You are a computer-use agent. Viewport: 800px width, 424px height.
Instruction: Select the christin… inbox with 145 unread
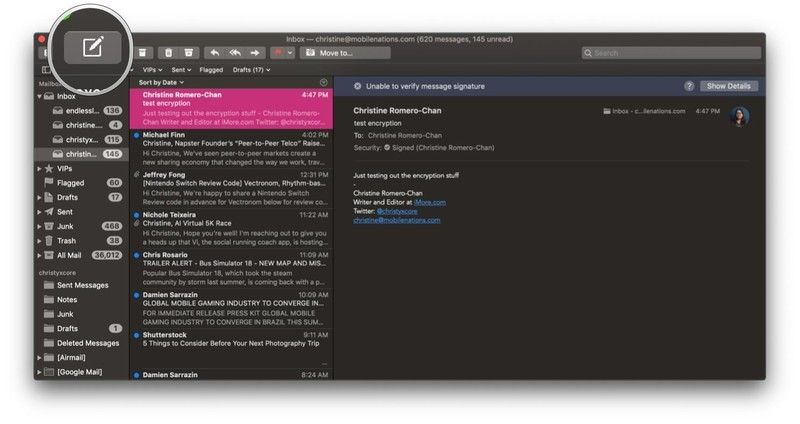(82, 154)
